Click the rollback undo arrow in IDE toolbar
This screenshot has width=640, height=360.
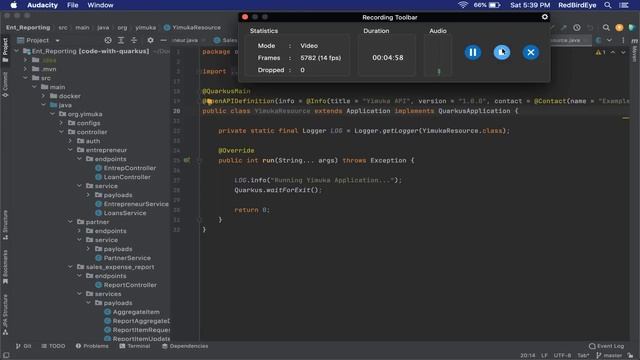590,27
